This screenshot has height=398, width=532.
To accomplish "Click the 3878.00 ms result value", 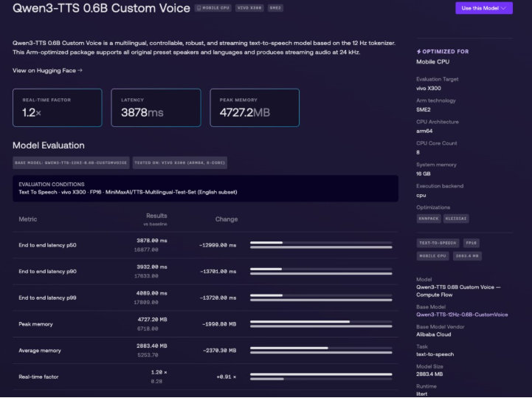I will coord(152,241).
